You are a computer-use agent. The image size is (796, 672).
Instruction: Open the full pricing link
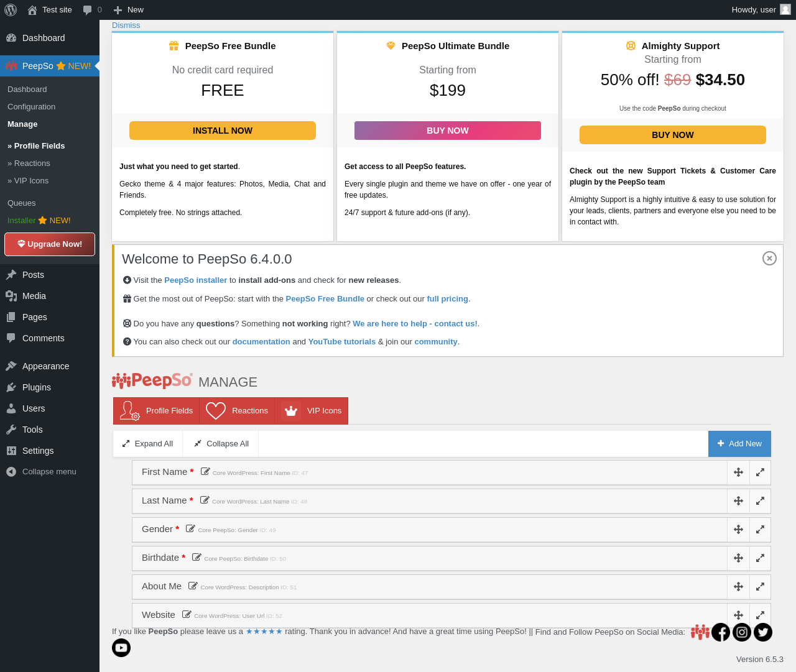tap(448, 299)
